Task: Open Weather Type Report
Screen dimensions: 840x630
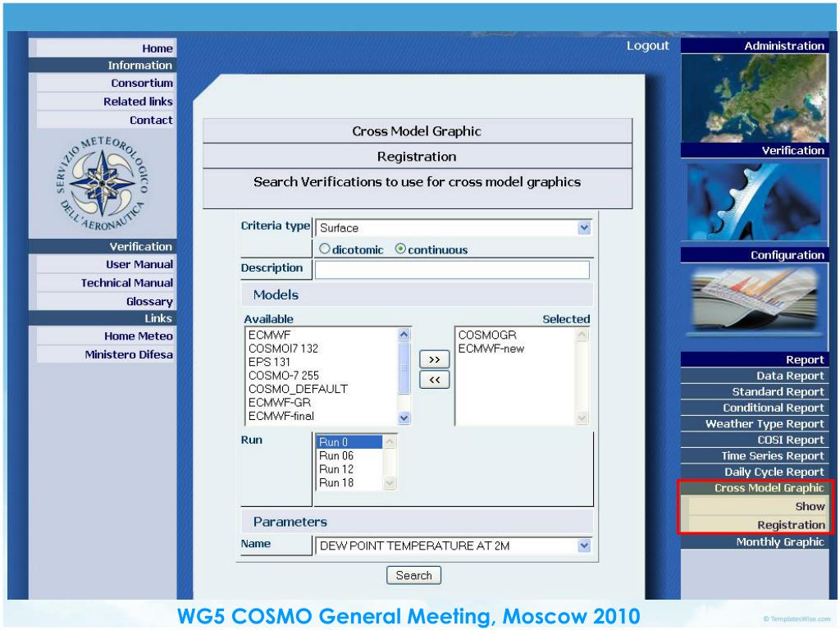Action: click(x=755, y=424)
